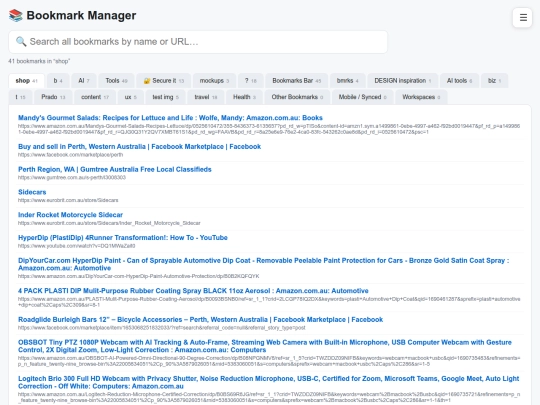Switch to the b folder tab

pyautogui.click(x=58, y=81)
